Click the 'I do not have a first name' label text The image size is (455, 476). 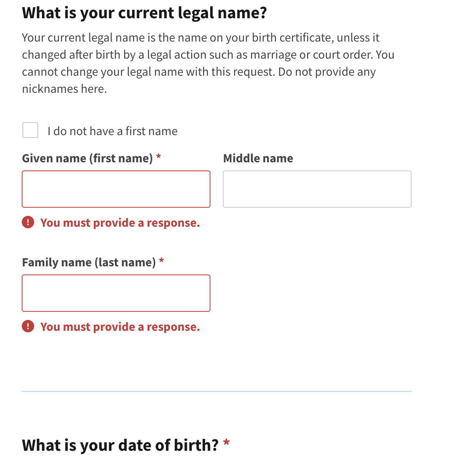coord(113,131)
